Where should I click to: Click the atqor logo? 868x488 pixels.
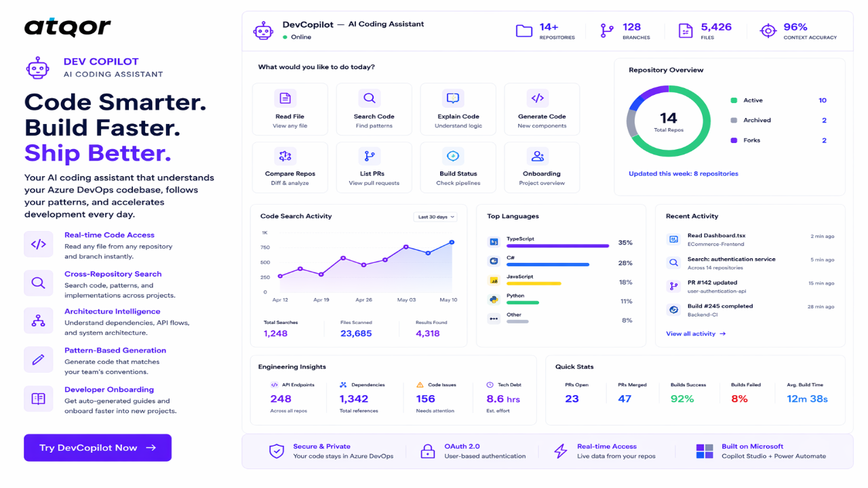click(68, 27)
